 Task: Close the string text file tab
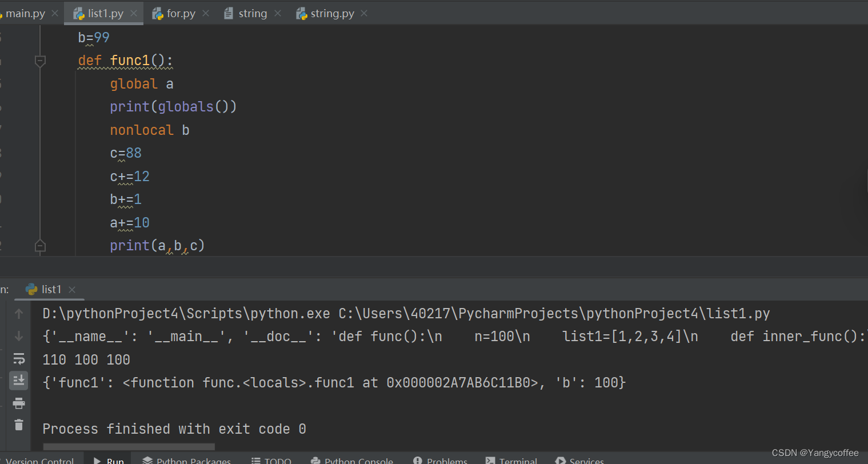[x=278, y=13]
